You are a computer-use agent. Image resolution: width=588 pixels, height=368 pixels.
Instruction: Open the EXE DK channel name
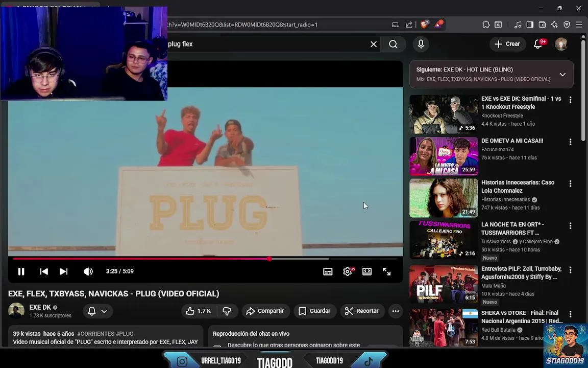(x=40, y=307)
